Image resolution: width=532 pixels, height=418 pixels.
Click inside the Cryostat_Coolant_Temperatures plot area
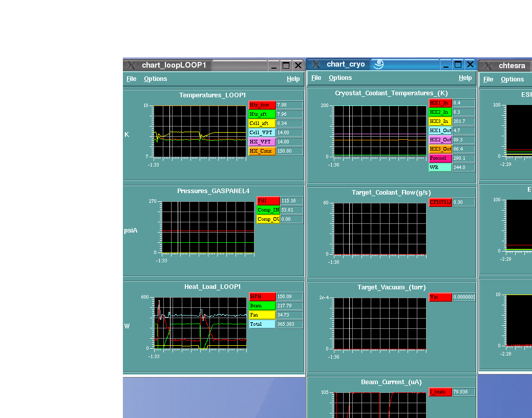pyautogui.click(x=380, y=131)
